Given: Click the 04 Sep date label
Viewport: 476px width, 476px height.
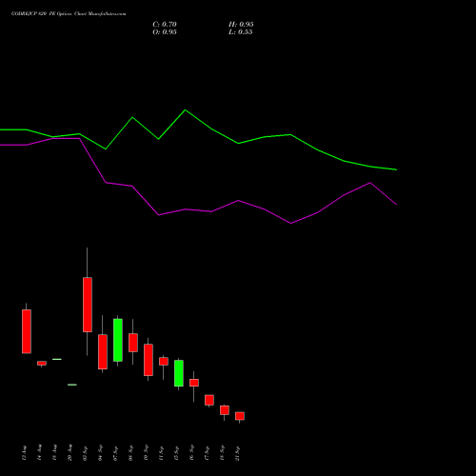Looking at the screenshot, I should point(101,453).
